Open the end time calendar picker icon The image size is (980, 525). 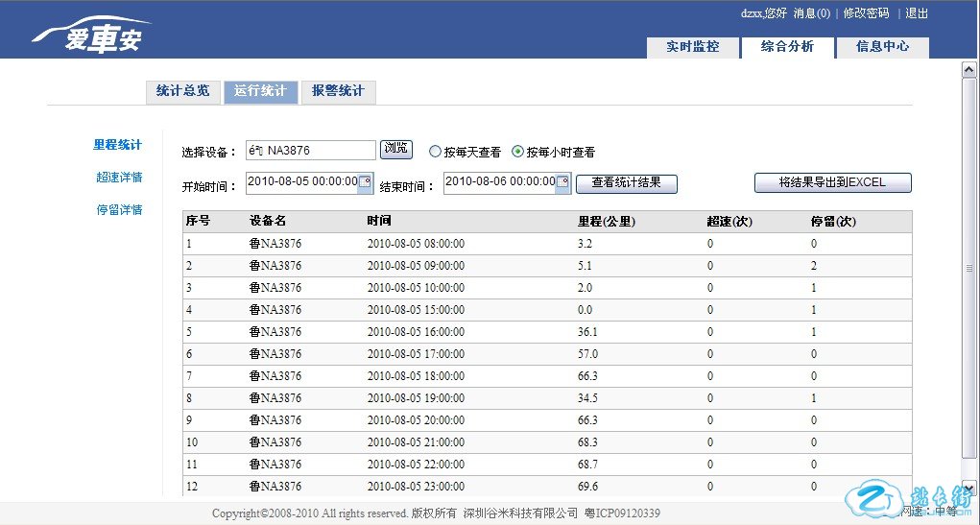tap(563, 181)
